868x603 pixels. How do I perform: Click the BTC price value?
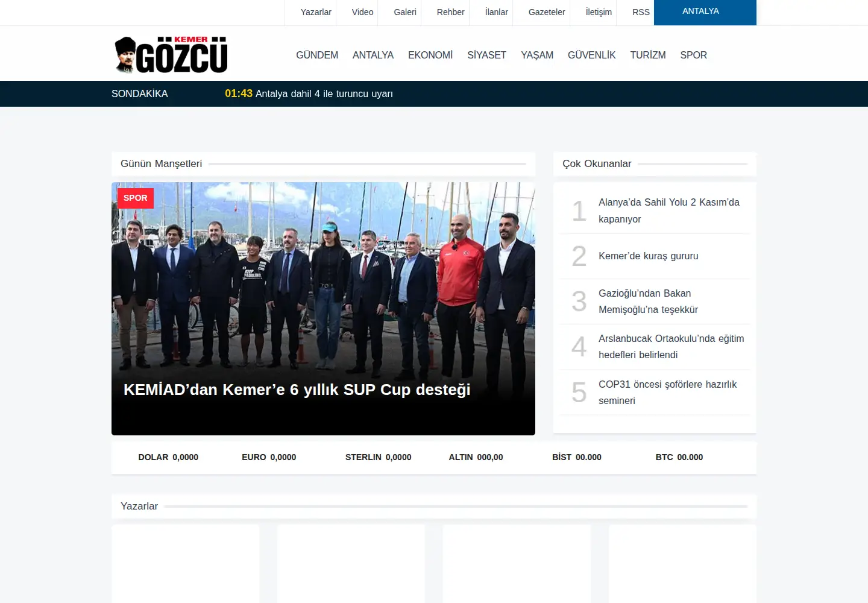click(690, 457)
